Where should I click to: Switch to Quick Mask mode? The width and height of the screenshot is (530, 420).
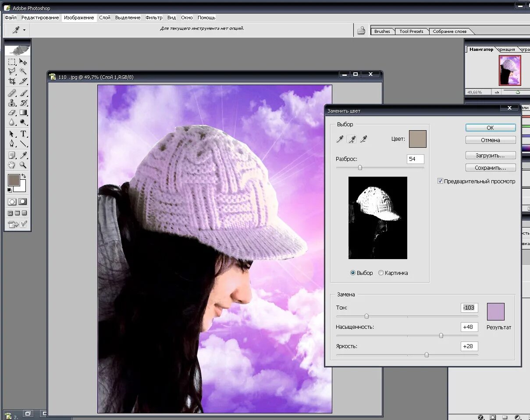point(23,202)
